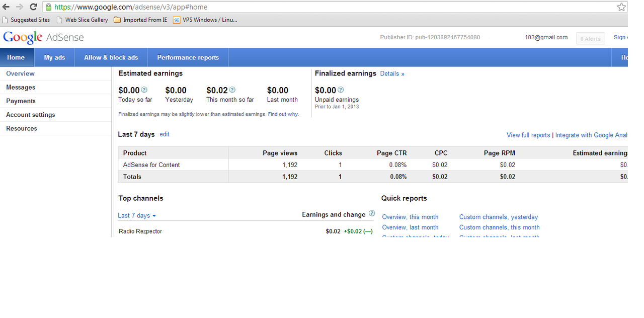Click the green padlock security icon
The image size is (644, 318).
click(x=48, y=7)
